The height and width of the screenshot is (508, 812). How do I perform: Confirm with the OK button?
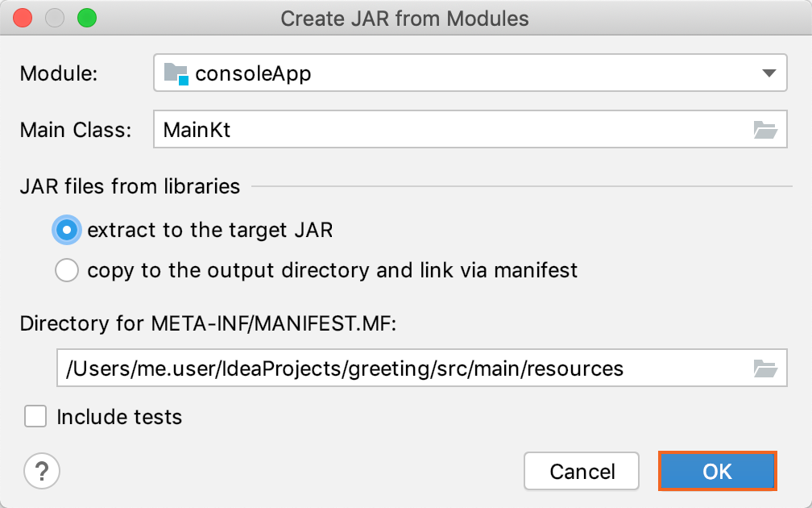[x=717, y=471]
